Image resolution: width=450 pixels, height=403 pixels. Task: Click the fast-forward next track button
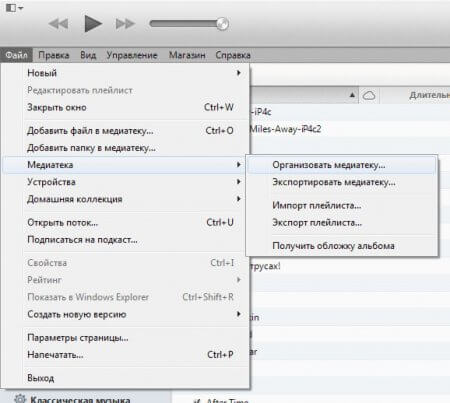[x=125, y=24]
